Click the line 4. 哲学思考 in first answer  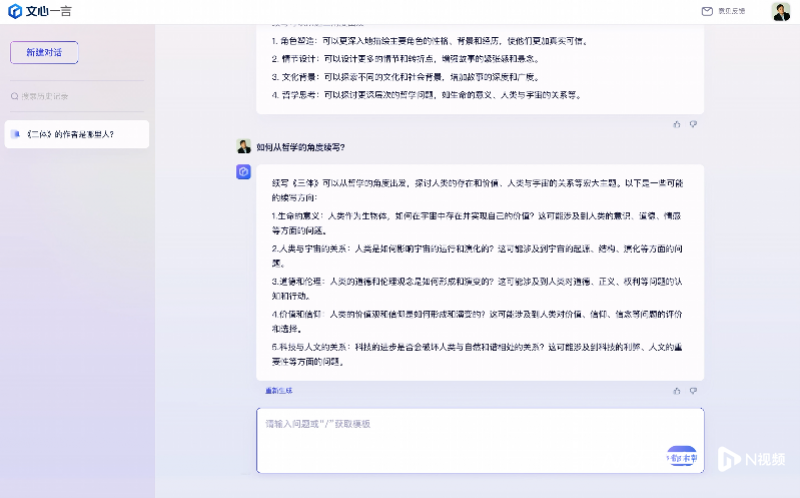pyautogui.click(x=427, y=95)
